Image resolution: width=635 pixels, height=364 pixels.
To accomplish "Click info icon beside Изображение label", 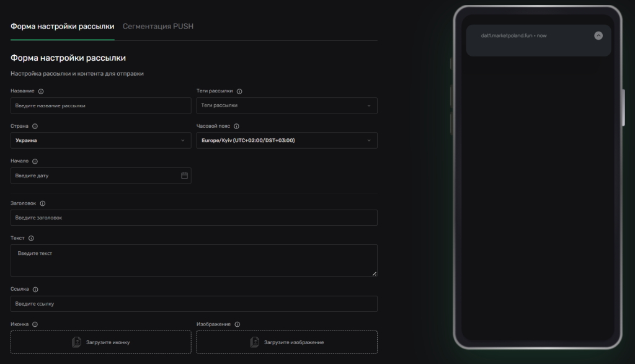I will coord(237,324).
